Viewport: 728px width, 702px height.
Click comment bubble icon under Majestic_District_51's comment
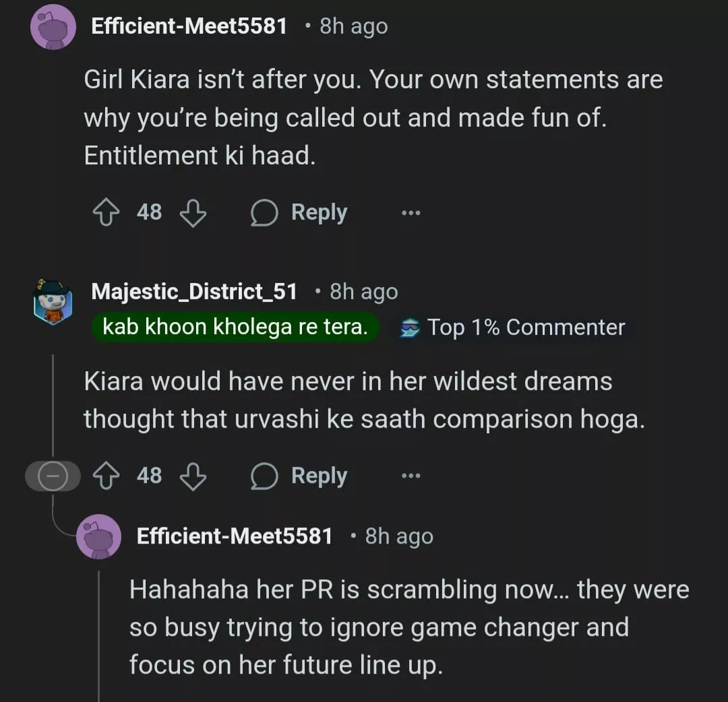[264, 476]
